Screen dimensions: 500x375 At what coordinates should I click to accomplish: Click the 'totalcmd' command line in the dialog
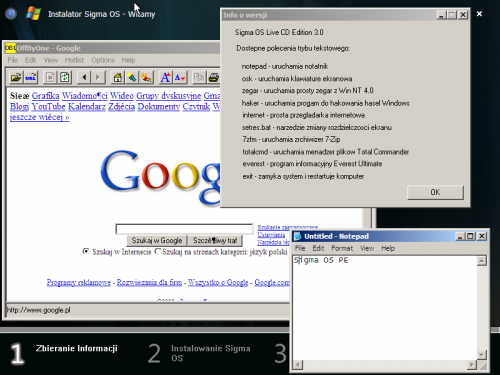coord(326,152)
